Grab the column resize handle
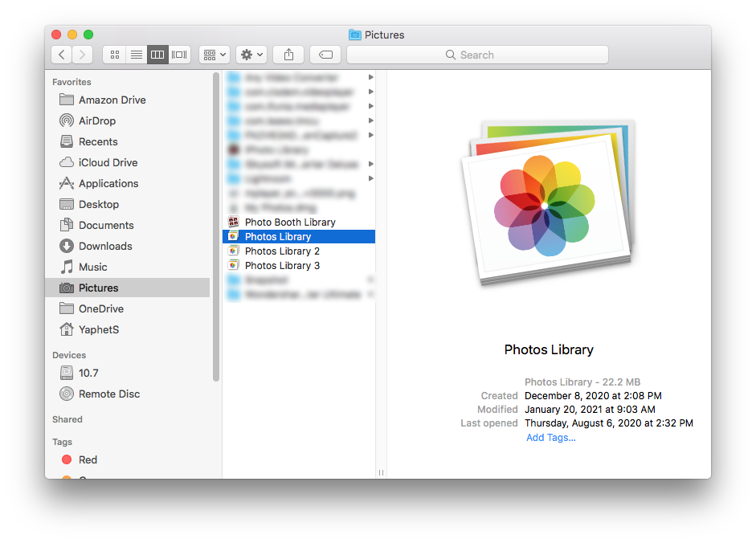 (x=382, y=472)
